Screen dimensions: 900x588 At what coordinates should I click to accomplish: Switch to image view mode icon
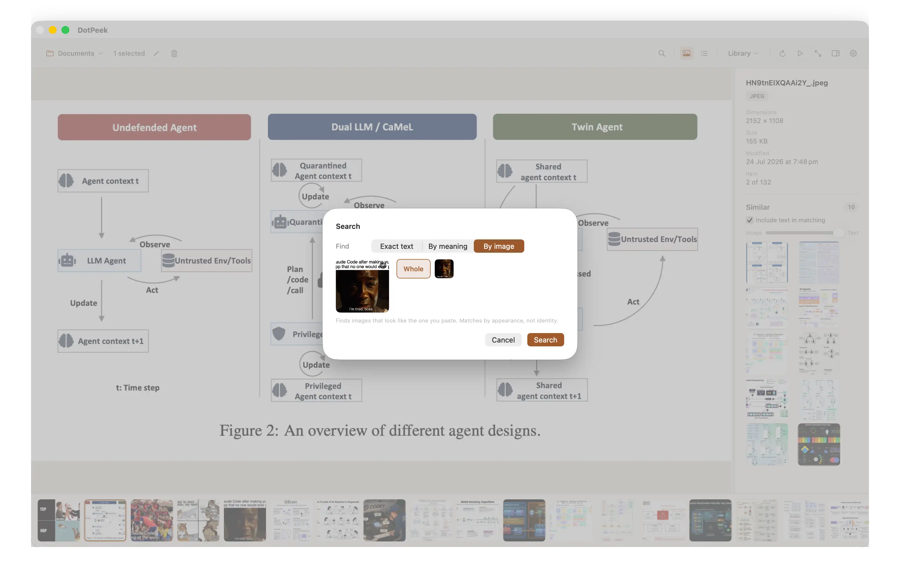[686, 53]
